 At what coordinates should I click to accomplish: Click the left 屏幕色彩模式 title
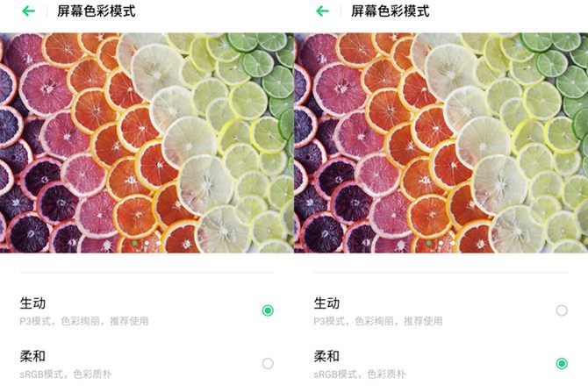click(x=97, y=11)
